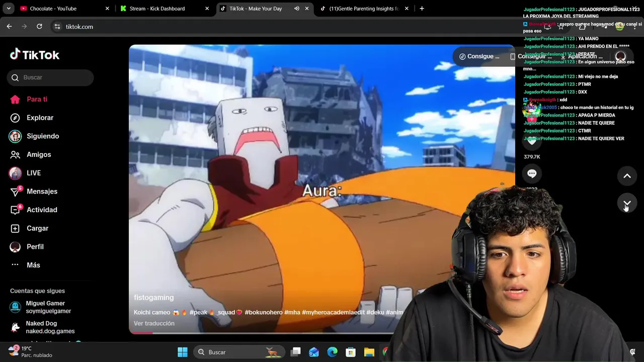
Task: Launch Outlook from the taskbar
Action: (x=314, y=352)
